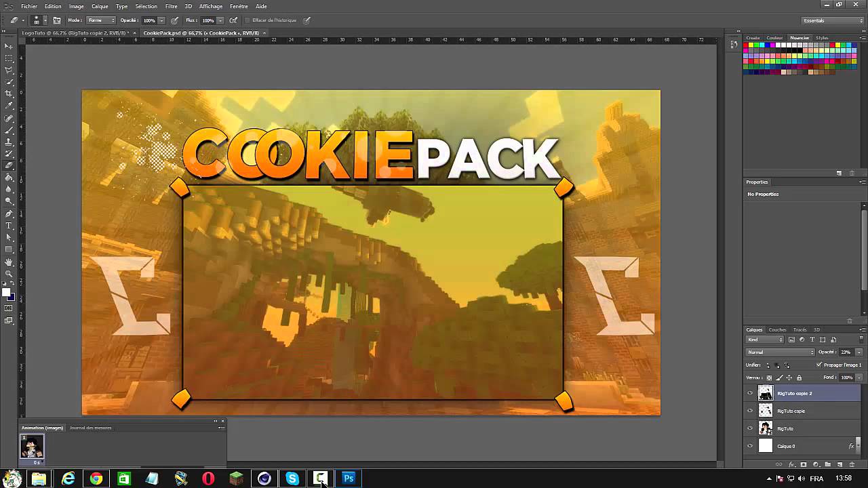
Task: Click the RigTuto copie 2 layer thumbnail
Action: (x=766, y=393)
